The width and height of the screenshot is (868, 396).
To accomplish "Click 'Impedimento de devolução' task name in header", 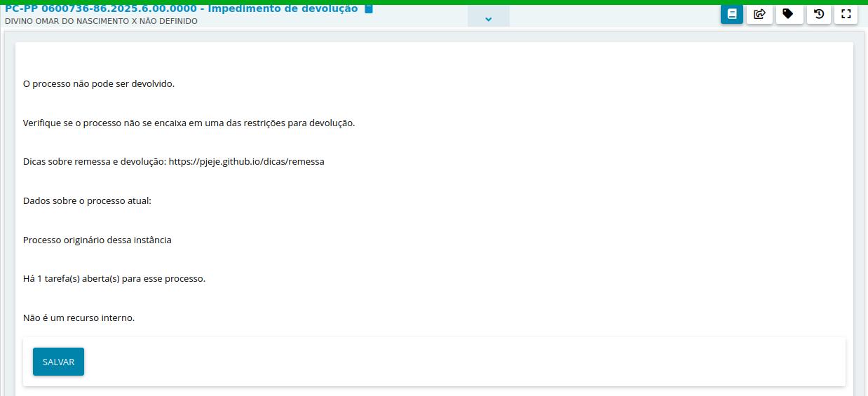I will pos(283,9).
